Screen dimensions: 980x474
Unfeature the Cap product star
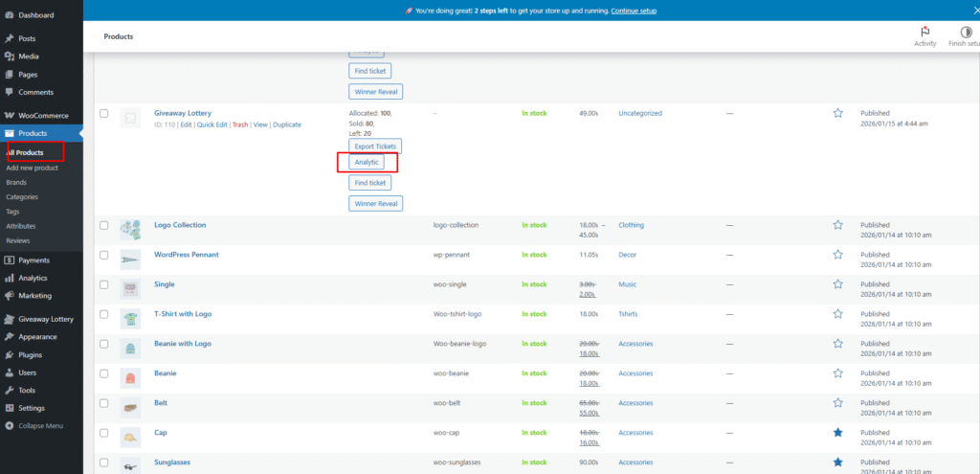tap(837, 433)
